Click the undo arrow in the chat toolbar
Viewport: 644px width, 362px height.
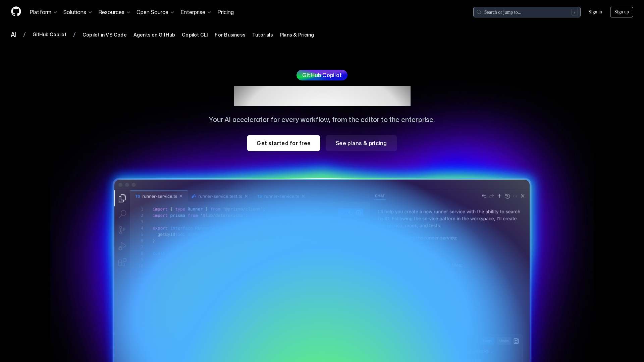(484, 196)
